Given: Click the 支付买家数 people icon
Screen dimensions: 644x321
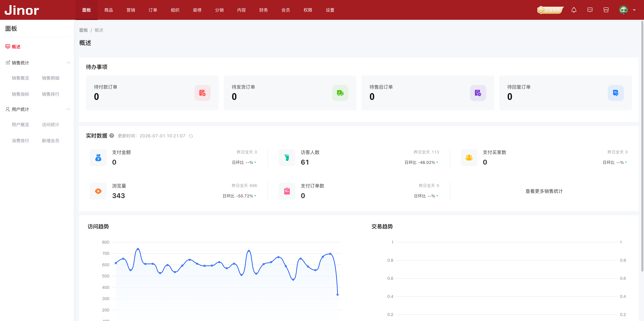Looking at the screenshot, I should click(469, 158).
